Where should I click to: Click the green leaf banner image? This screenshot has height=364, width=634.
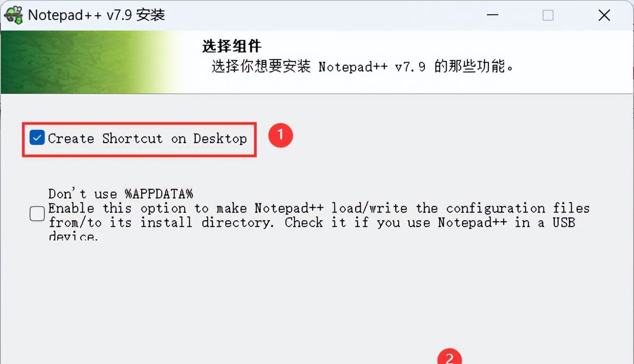pyautogui.click(x=92, y=62)
